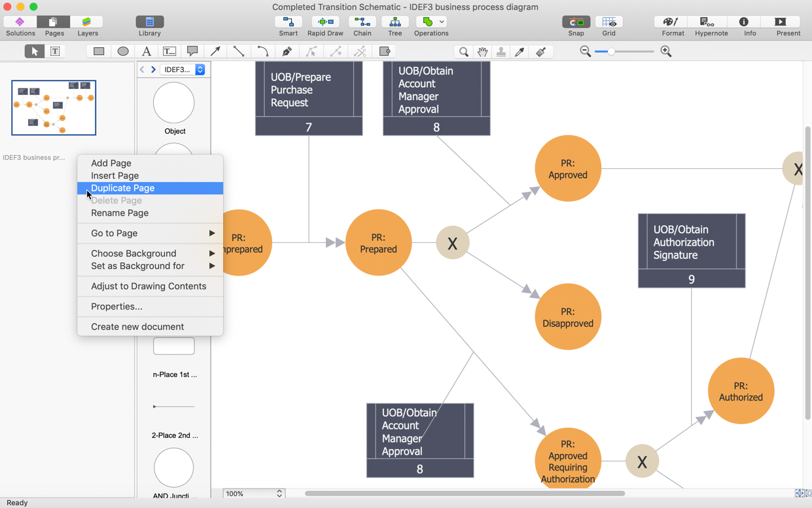Select Rename Page menu entry
The width and height of the screenshot is (812, 508).
click(x=120, y=213)
